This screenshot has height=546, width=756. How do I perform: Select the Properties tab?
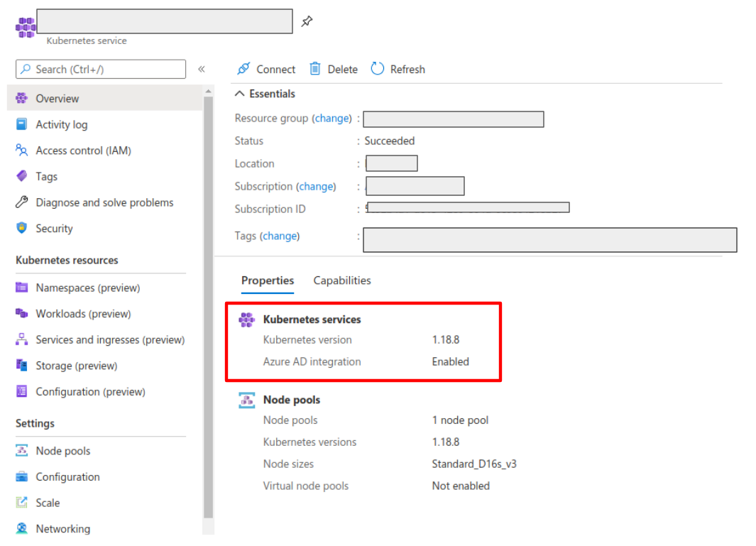[x=268, y=280]
